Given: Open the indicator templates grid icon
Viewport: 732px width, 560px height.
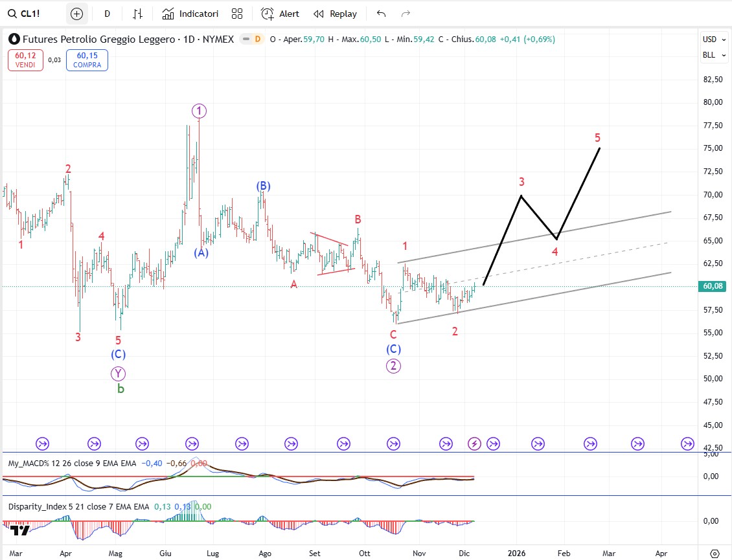Looking at the screenshot, I should (237, 14).
